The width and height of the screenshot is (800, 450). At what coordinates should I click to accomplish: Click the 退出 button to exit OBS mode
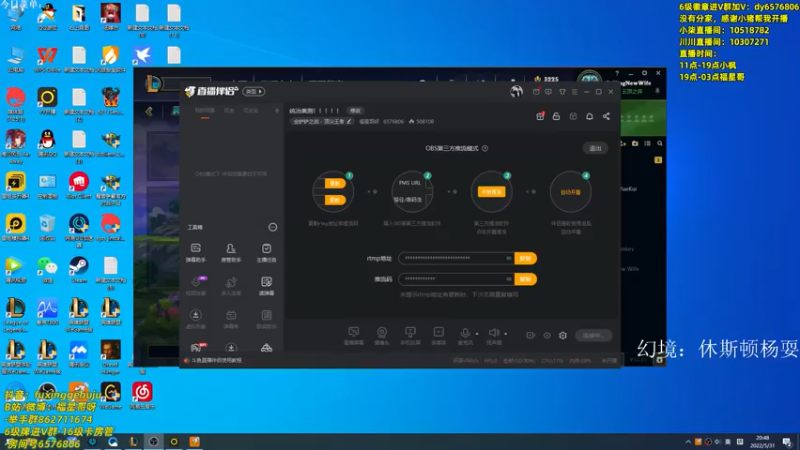595,148
